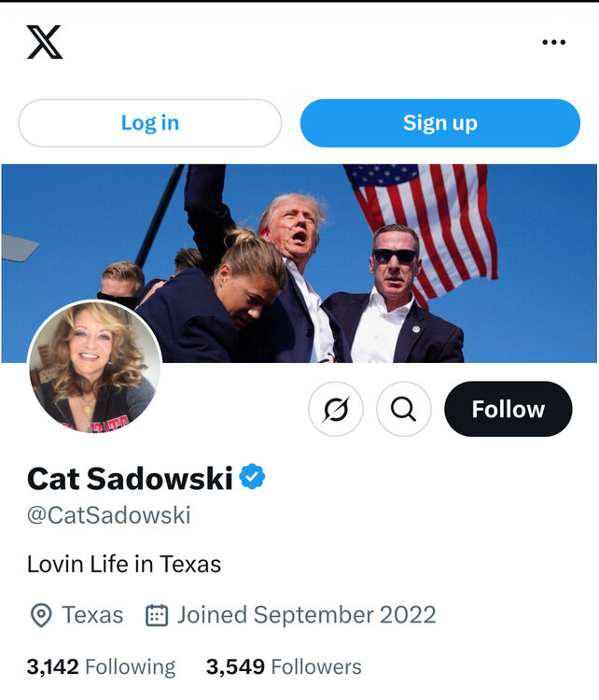Select the Cat Sadowski display name
599x700 pixels.
point(130,478)
